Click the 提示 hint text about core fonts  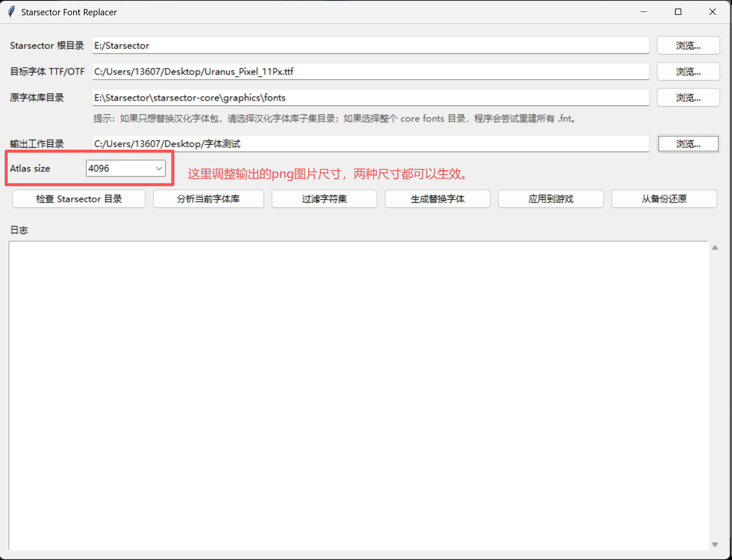[335, 119]
